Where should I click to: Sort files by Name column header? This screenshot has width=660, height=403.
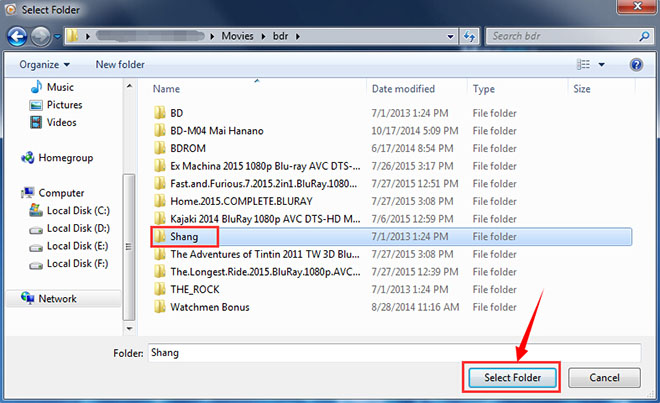(166, 89)
